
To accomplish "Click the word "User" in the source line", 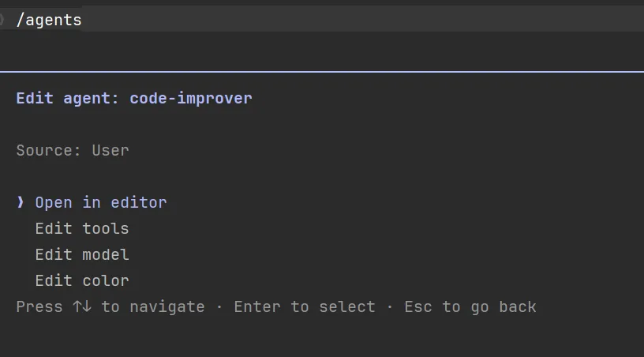I will pyautogui.click(x=110, y=150).
